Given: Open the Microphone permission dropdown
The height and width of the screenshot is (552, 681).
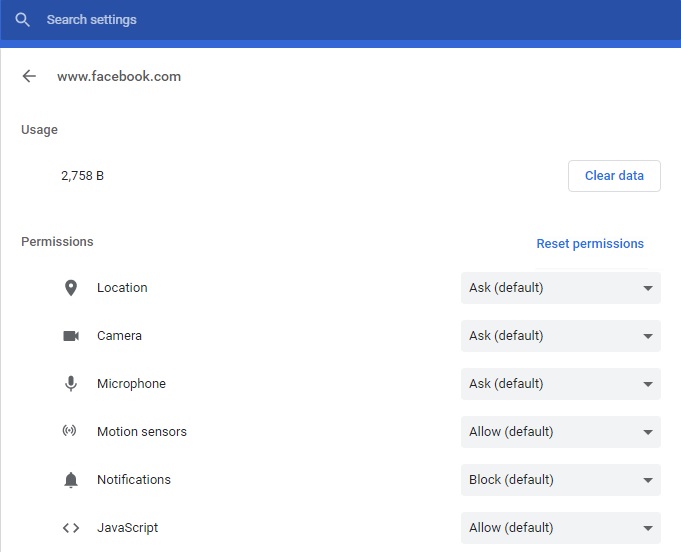Looking at the screenshot, I should coord(561,384).
